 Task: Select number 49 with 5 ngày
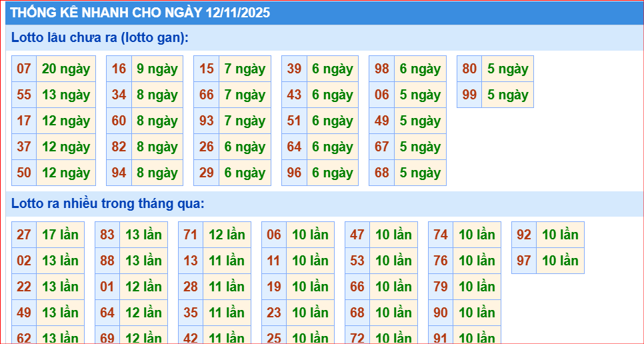point(381,121)
